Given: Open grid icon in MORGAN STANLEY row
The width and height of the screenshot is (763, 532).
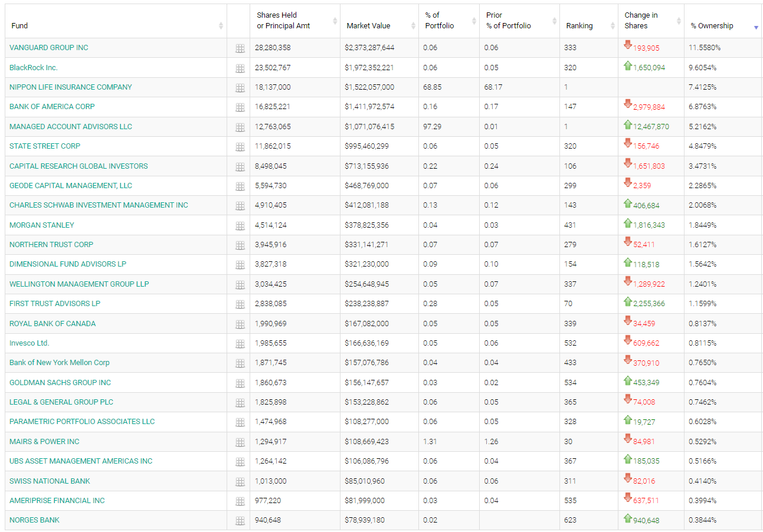Looking at the screenshot, I should (240, 226).
